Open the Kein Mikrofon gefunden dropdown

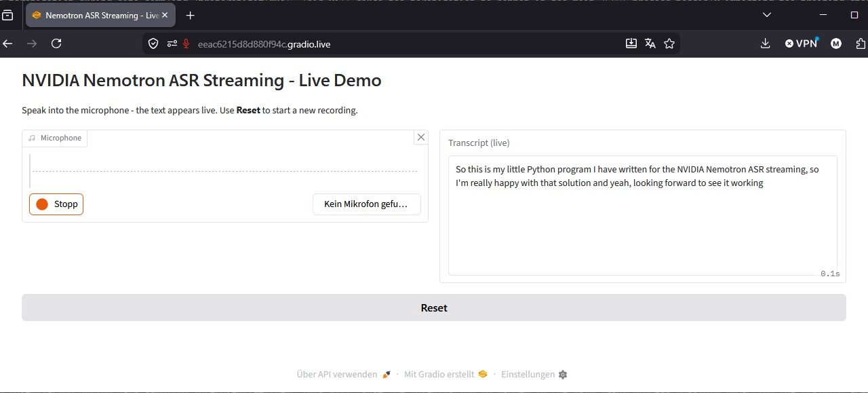(366, 204)
